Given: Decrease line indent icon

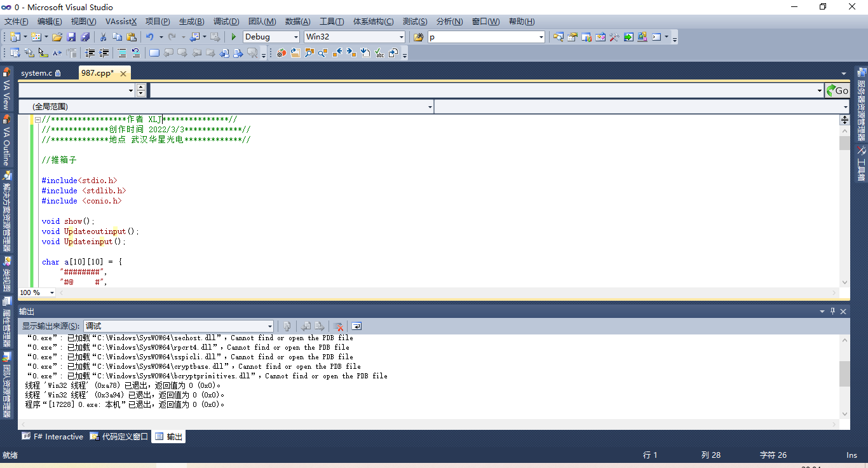Looking at the screenshot, I should pos(90,53).
